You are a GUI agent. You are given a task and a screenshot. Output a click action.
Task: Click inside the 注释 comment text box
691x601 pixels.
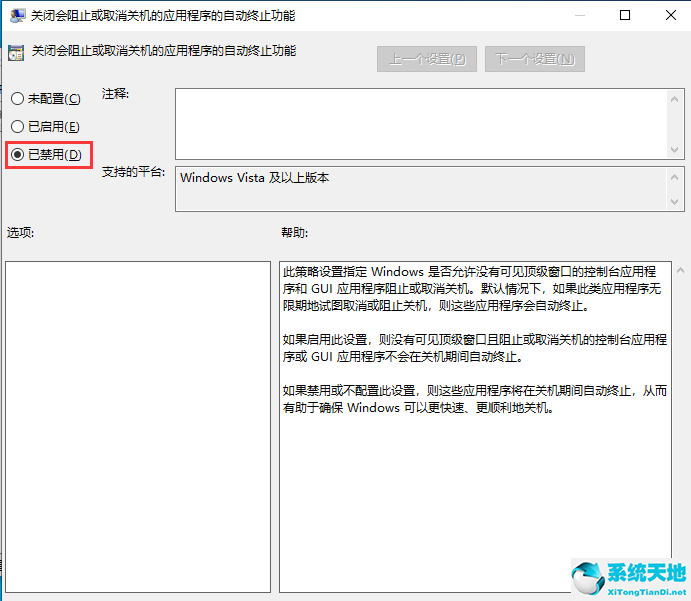click(x=421, y=124)
